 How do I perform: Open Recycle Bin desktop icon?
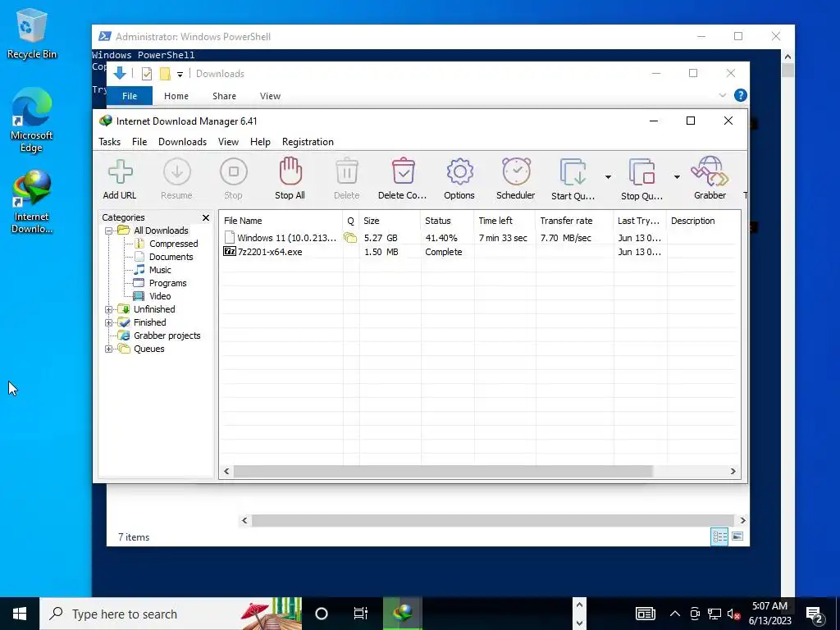click(32, 33)
